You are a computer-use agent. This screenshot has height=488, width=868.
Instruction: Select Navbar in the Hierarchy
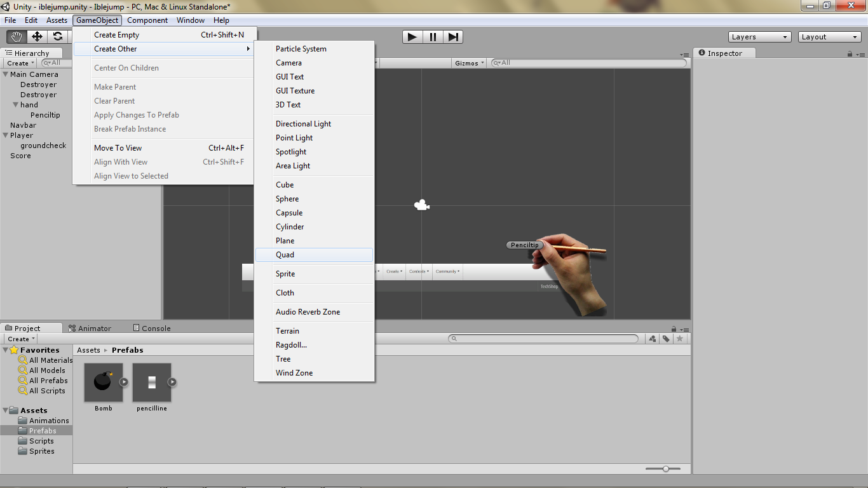pos(23,125)
